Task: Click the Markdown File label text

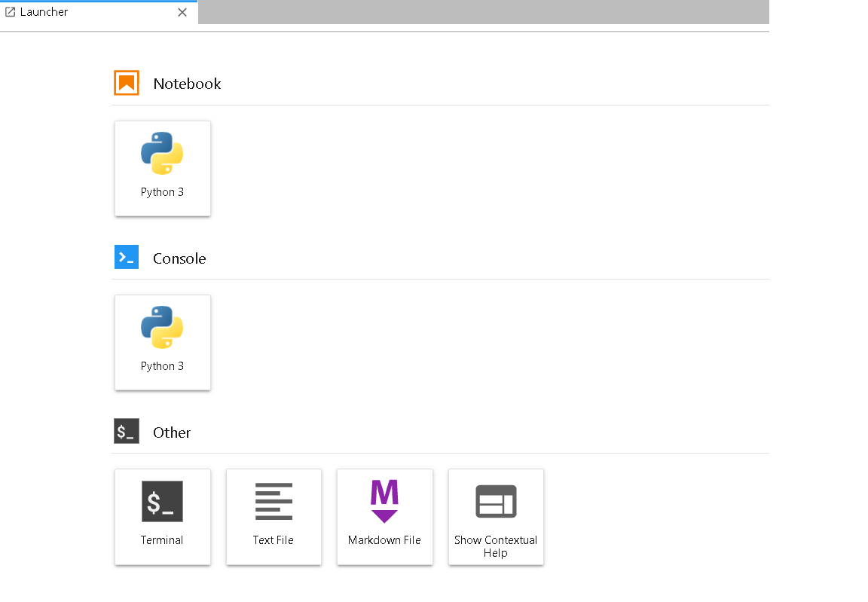Action: coord(384,540)
